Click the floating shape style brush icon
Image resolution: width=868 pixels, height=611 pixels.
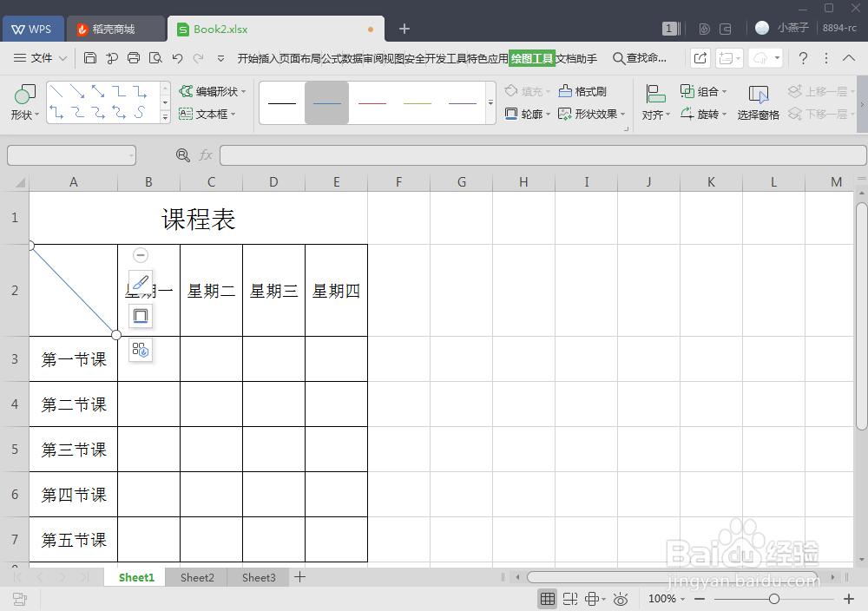[141, 283]
